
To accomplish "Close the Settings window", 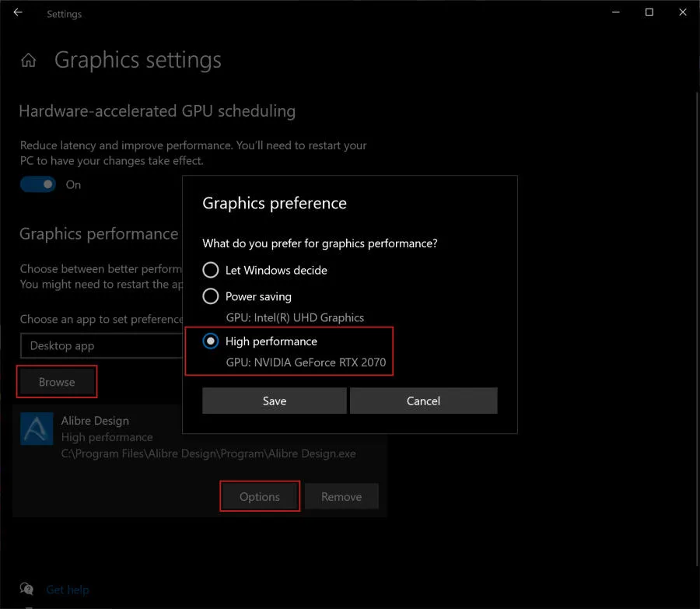I will coord(683,12).
